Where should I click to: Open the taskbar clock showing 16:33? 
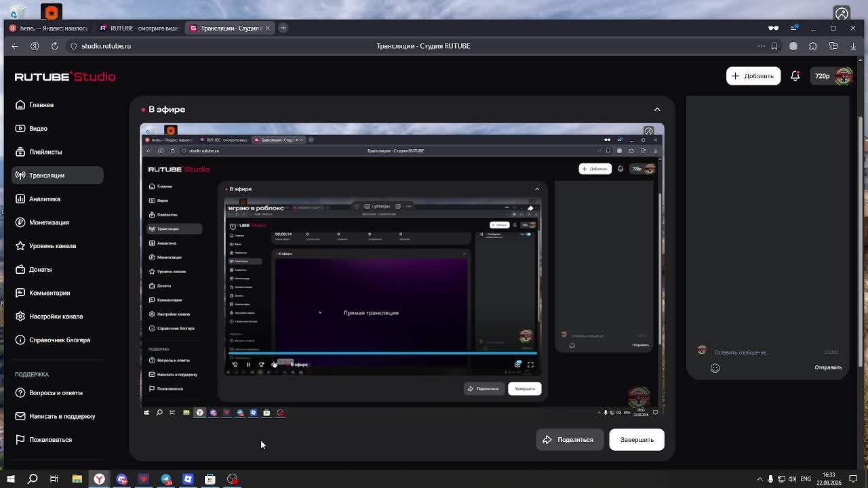tap(829, 479)
